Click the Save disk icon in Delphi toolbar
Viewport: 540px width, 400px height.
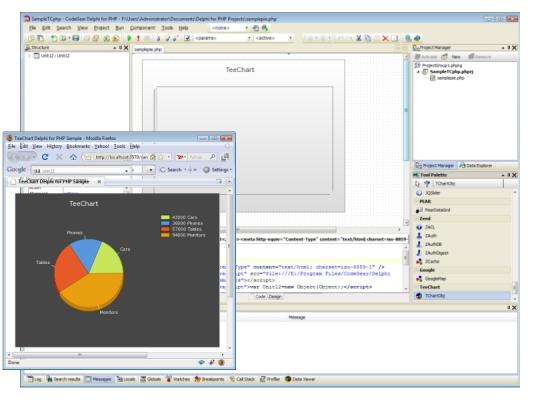[76, 38]
